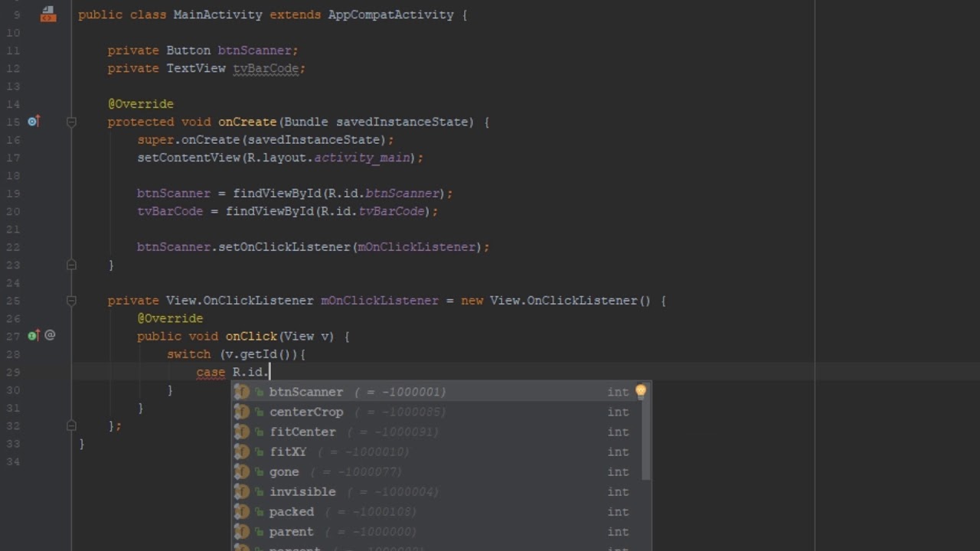Click line number 34 in the gutter
This screenshot has width=980, height=551.
13,461
